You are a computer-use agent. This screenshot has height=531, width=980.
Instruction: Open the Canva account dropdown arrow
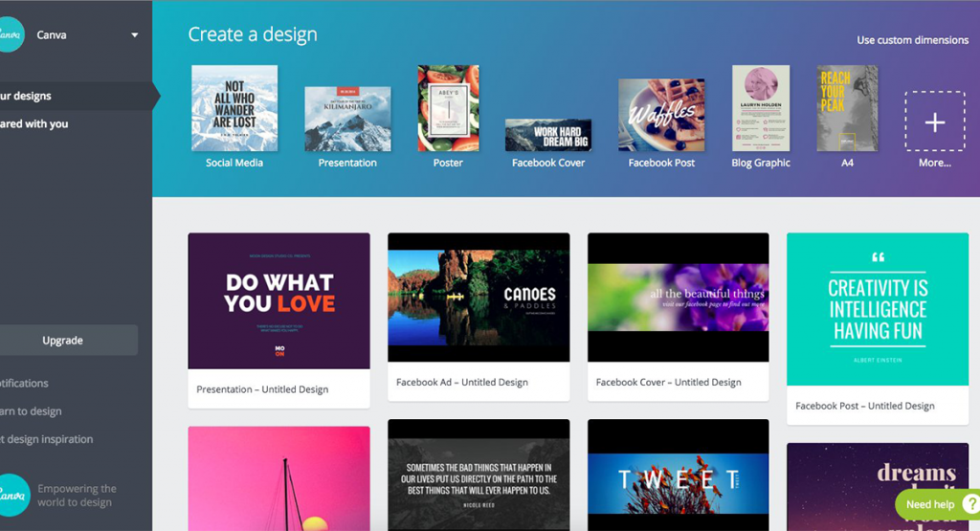click(134, 35)
